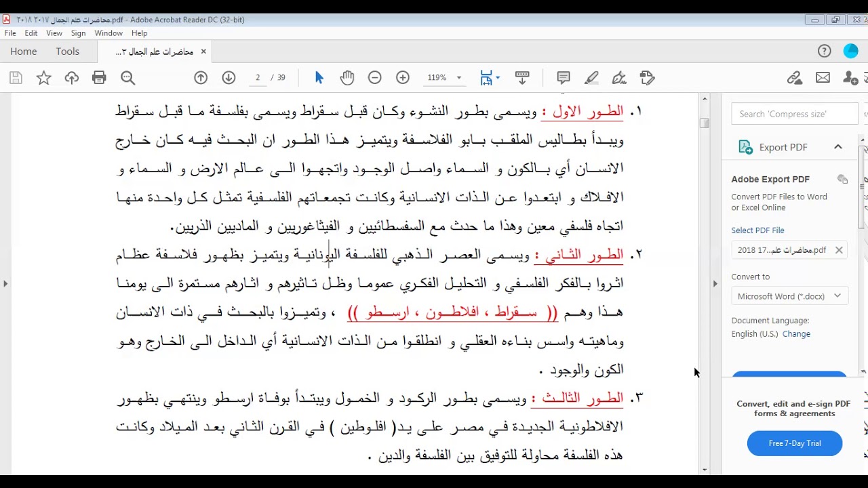Open the Fit page options tool
The width and height of the screenshot is (868, 488).
pyautogui.click(x=490, y=78)
